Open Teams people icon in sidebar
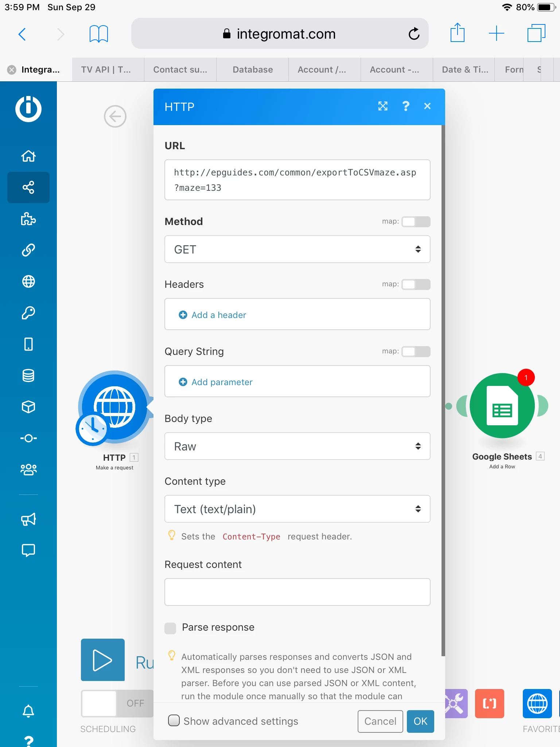The height and width of the screenshot is (747, 560). coord(28,469)
